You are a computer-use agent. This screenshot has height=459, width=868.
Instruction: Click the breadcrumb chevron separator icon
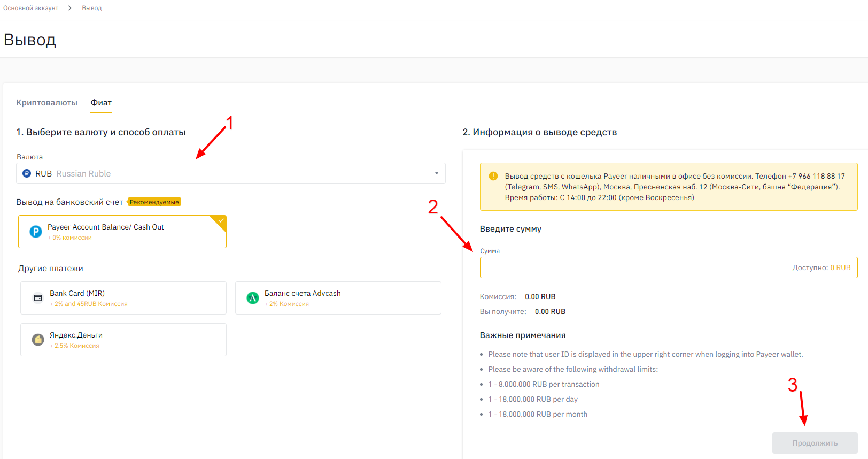(70, 8)
